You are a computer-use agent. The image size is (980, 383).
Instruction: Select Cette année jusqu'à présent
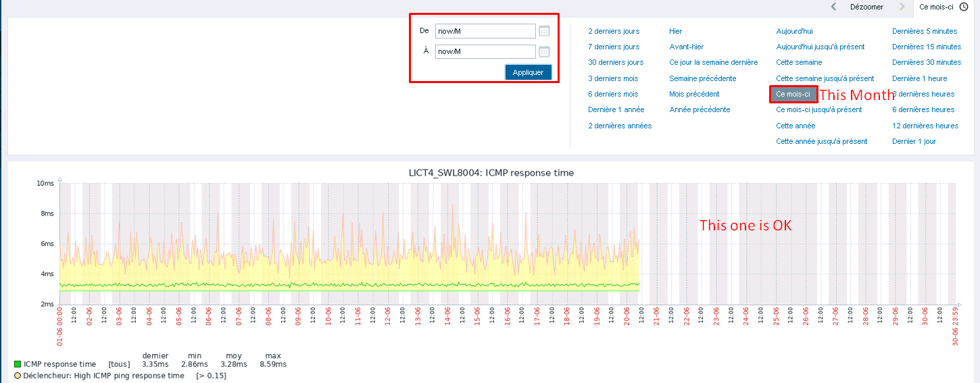click(x=822, y=141)
